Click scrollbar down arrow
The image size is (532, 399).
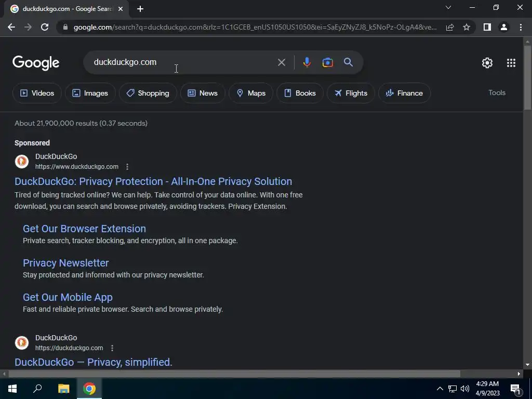[527, 365]
